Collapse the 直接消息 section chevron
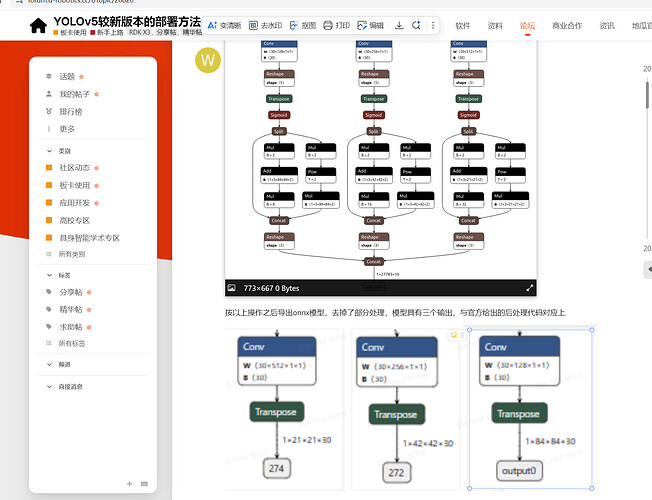 coord(49,386)
